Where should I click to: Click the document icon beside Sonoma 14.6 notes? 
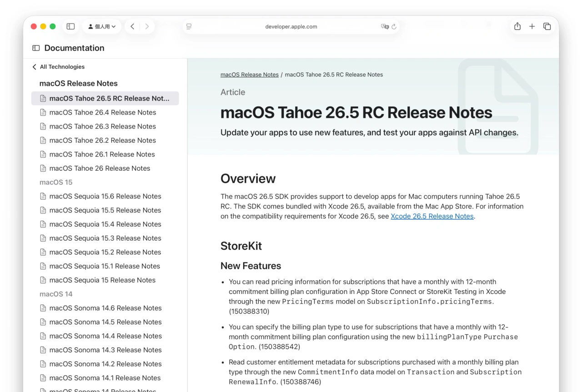pyautogui.click(x=43, y=308)
